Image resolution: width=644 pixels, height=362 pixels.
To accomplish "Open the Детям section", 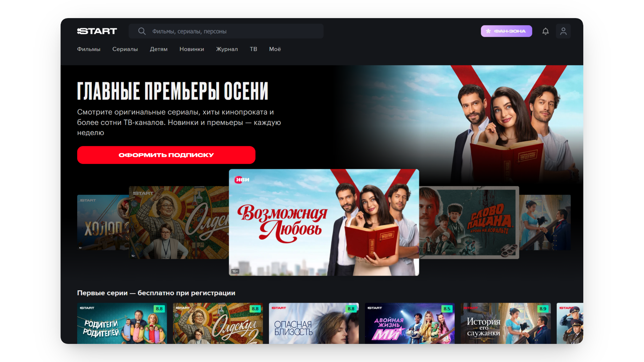I will pyautogui.click(x=159, y=49).
